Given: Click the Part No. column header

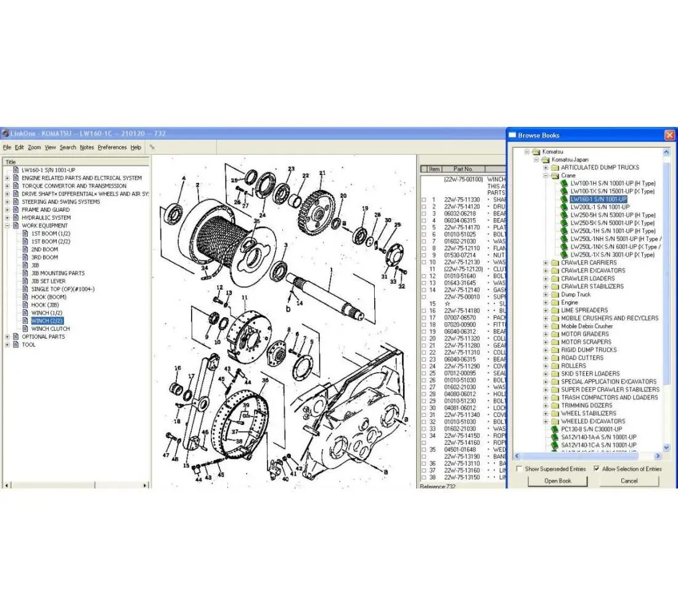Looking at the screenshot, I should (x=463, y=169).
